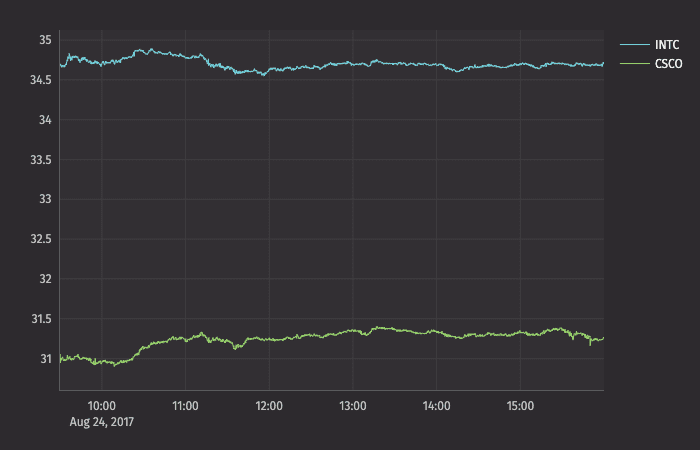Click the 31.5 y-axis tick label
The width and height of the screenshot is (700, 450).
(41, 319)
